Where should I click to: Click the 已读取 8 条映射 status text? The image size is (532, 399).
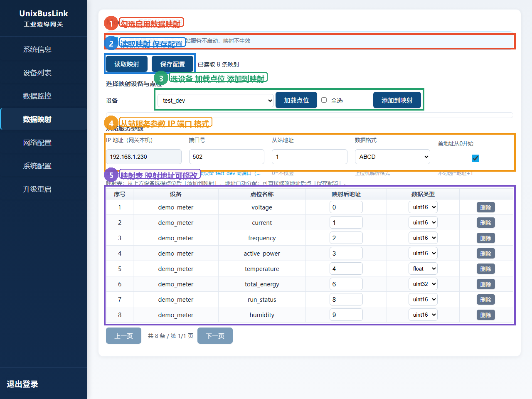click(219, 64)
